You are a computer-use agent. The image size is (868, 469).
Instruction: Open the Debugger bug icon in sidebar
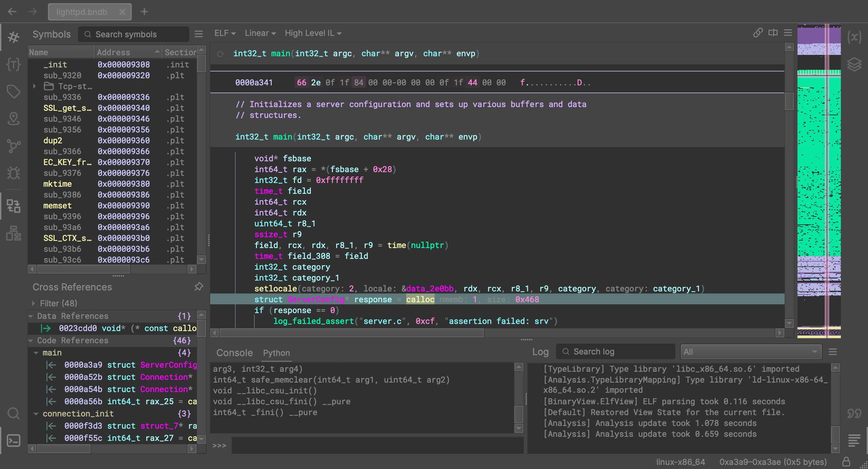pyautogui.click(x=14, y=172)
